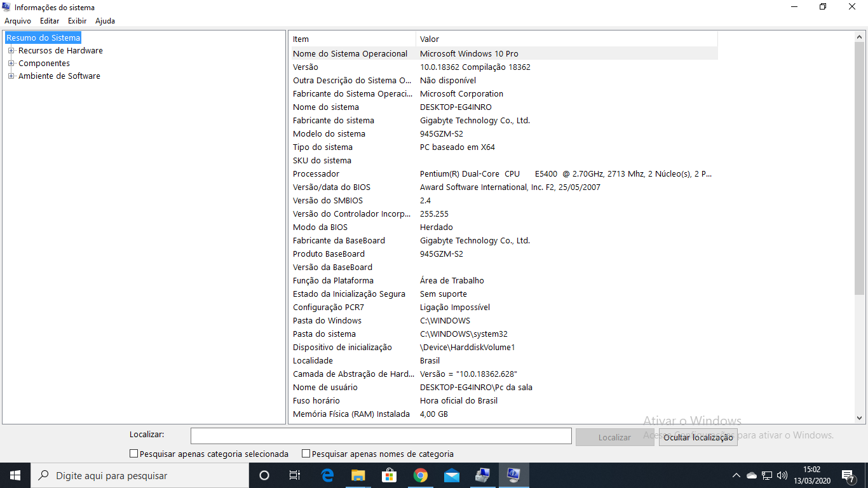Viewport: 868px width, 488px height.
Task: Select Configuração PCR7 row
Action: pos(504,307)
